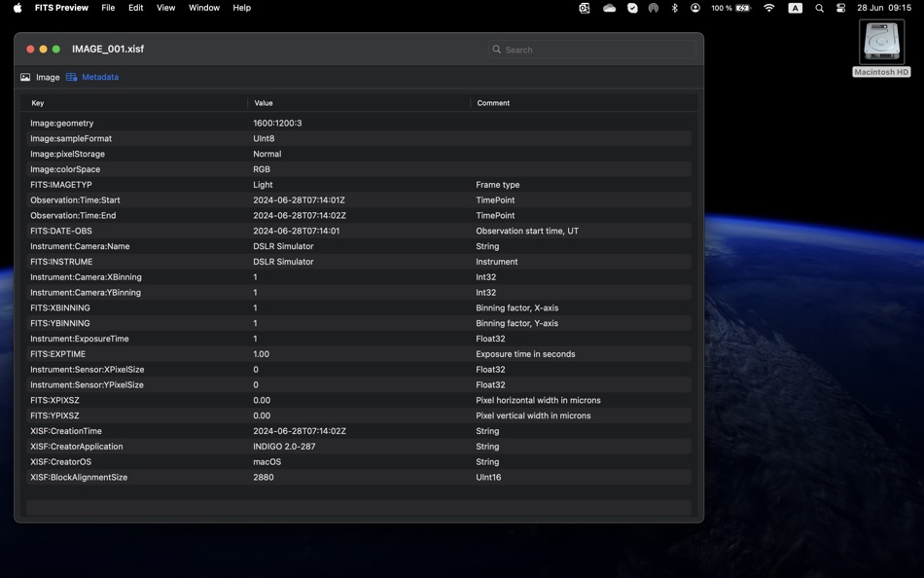Image resolution: width=924 pixels, height=578 pixels.
Task: Open the keyboard input source menu
Action: click(795, 8)
